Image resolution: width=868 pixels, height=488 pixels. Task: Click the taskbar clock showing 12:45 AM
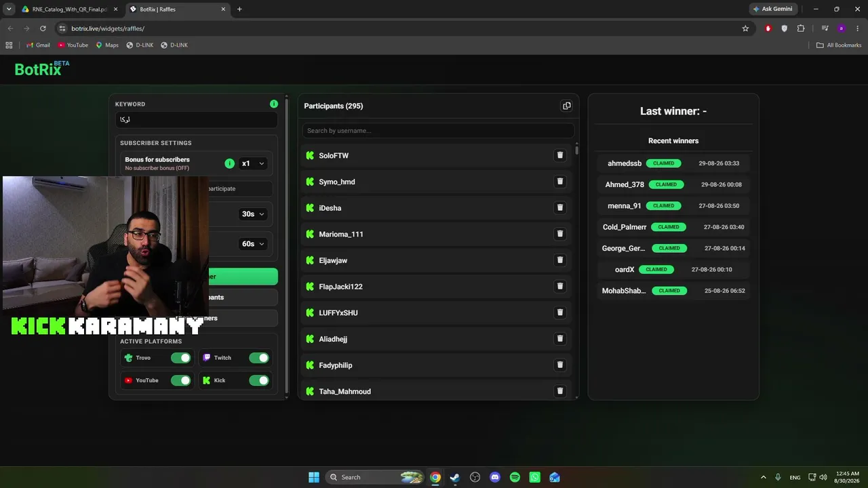tap(848, 477)
